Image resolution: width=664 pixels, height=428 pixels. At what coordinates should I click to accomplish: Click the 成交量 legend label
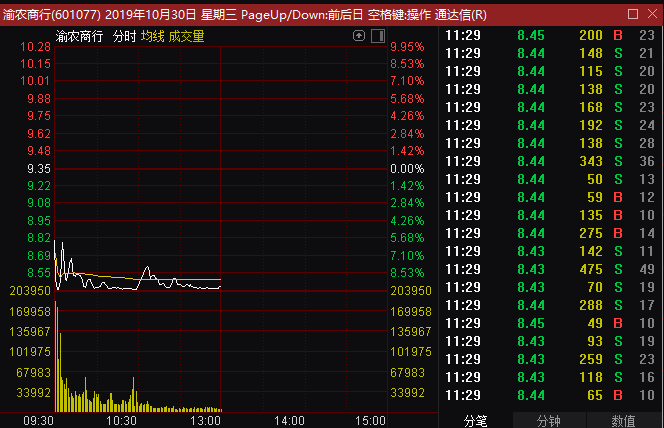pos(186,36)
